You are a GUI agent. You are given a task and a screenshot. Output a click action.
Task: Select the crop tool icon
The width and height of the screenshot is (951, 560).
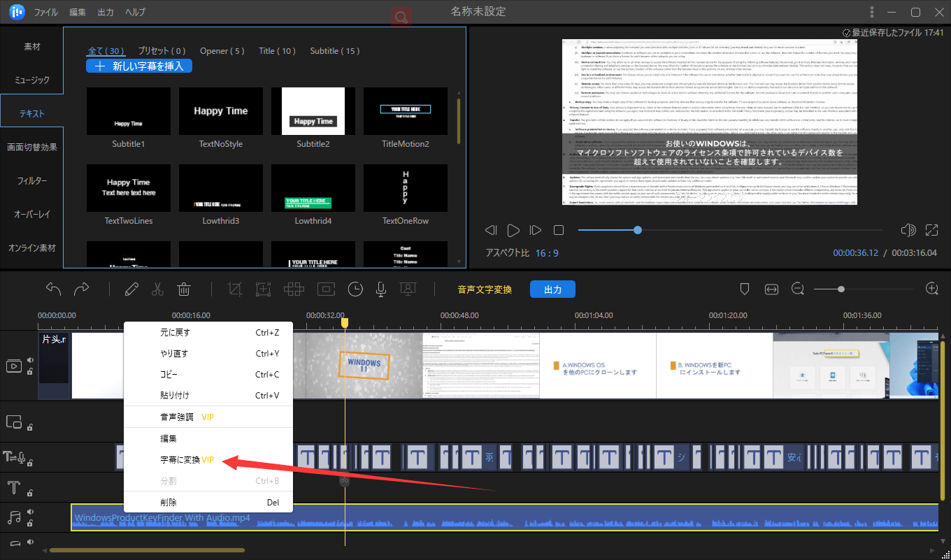coord(235,289)
